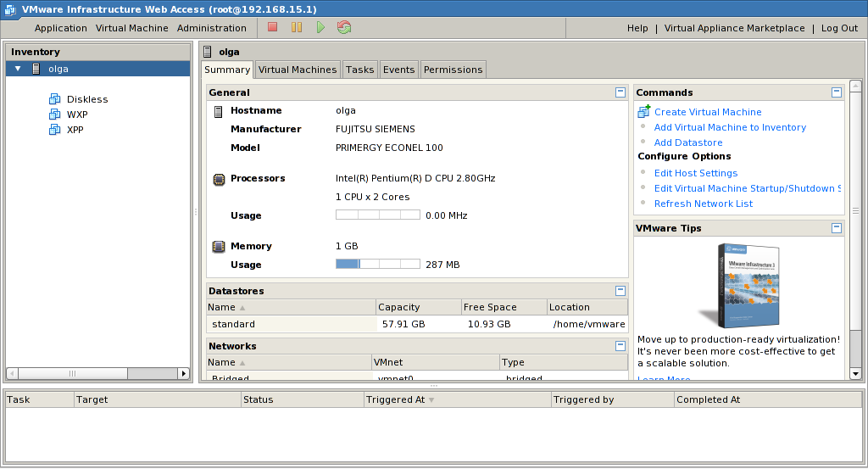Click the processor usage bar
The image size is (868, 469).
point(377,215)
